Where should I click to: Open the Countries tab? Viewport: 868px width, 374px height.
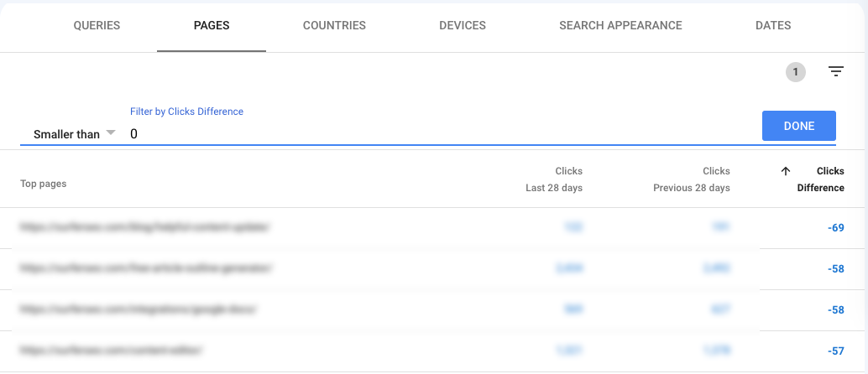coord(334,26)
